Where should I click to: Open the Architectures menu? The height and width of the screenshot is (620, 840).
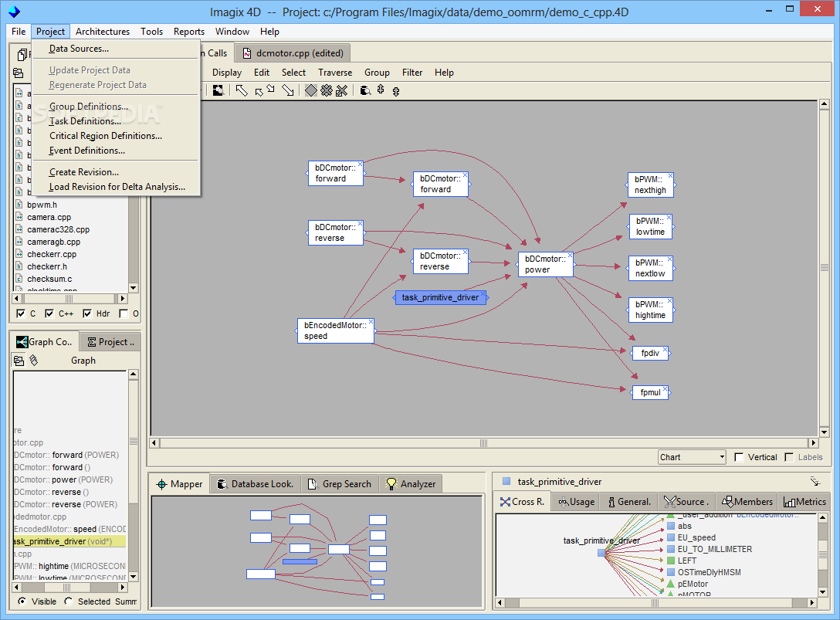(x=103, y=32)
